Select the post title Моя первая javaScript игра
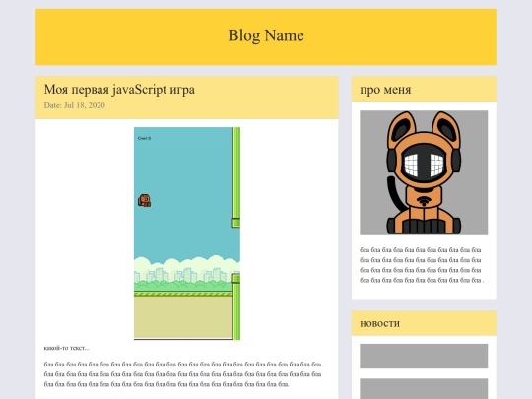This screenshot has height=399, width=532. (x=119, y=90)
